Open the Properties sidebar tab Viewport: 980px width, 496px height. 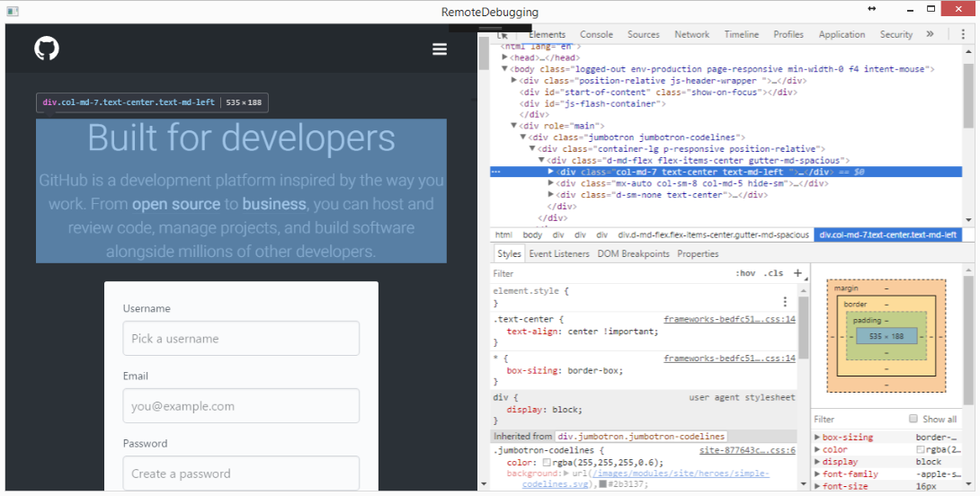click(698, 253)
